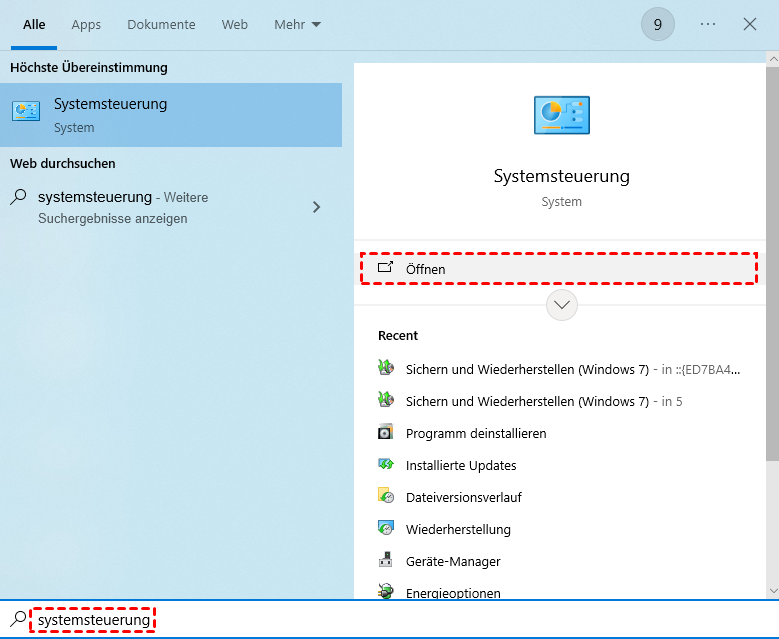
Task: Expand actions with the circular chevron down
Action: [x=561, y=305]
